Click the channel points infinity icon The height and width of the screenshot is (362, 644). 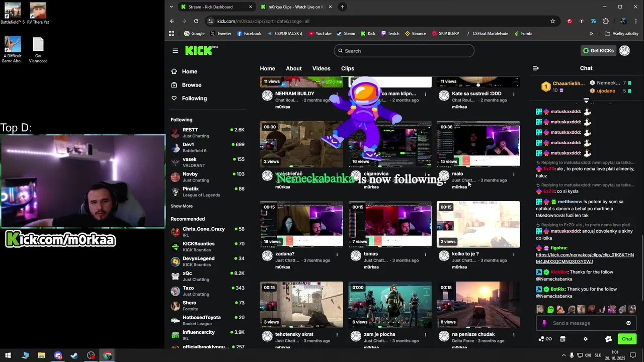coord(545,339)
